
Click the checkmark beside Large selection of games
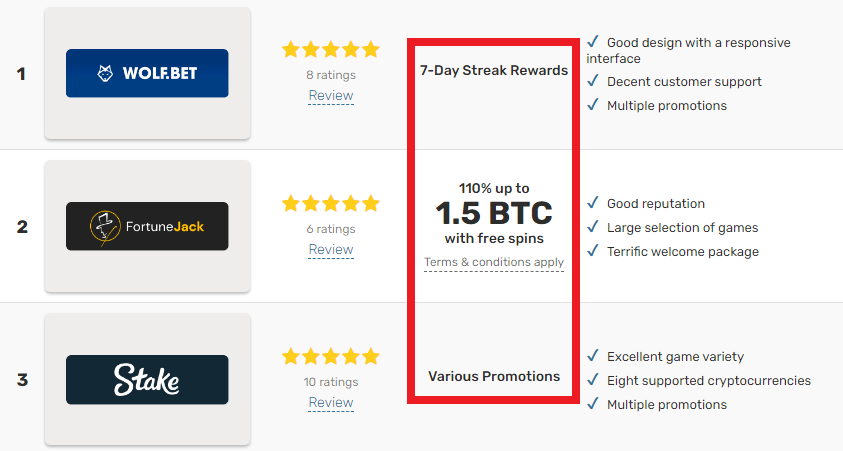592,227
